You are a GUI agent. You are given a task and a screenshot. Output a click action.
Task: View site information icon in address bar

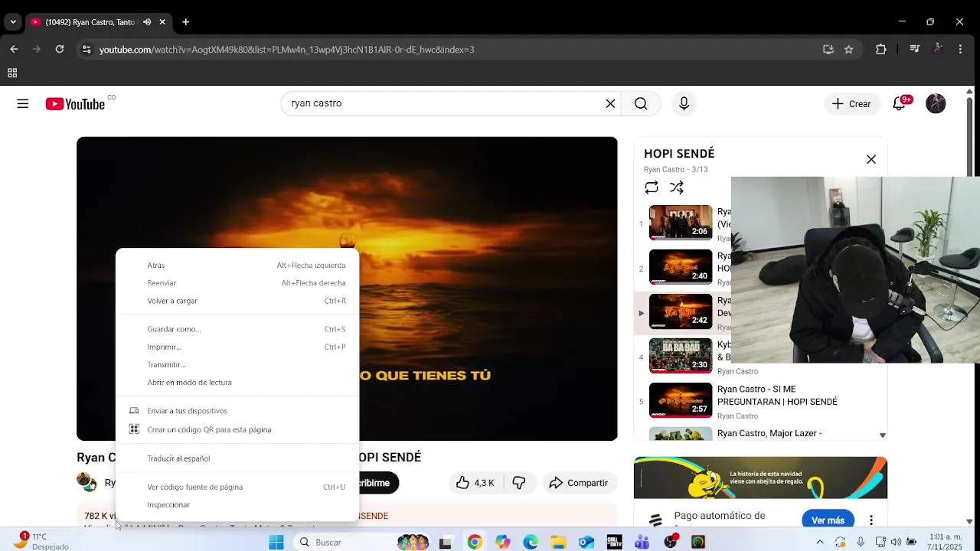(x=87, y=49)
